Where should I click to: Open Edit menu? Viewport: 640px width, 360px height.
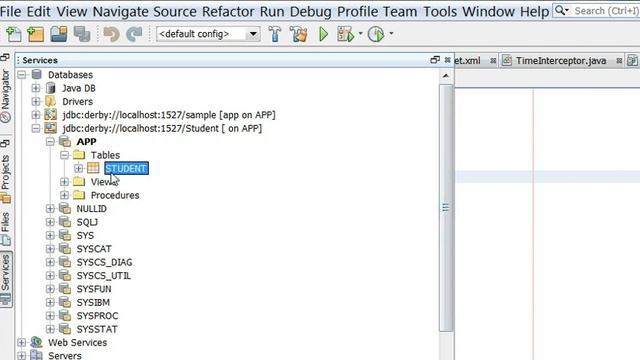click(39, 11)
